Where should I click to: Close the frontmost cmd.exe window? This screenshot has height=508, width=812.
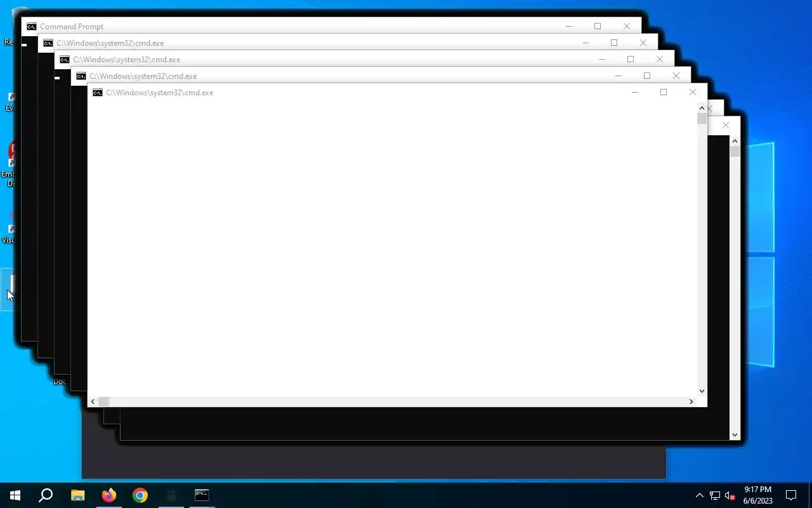coord(693,93)
